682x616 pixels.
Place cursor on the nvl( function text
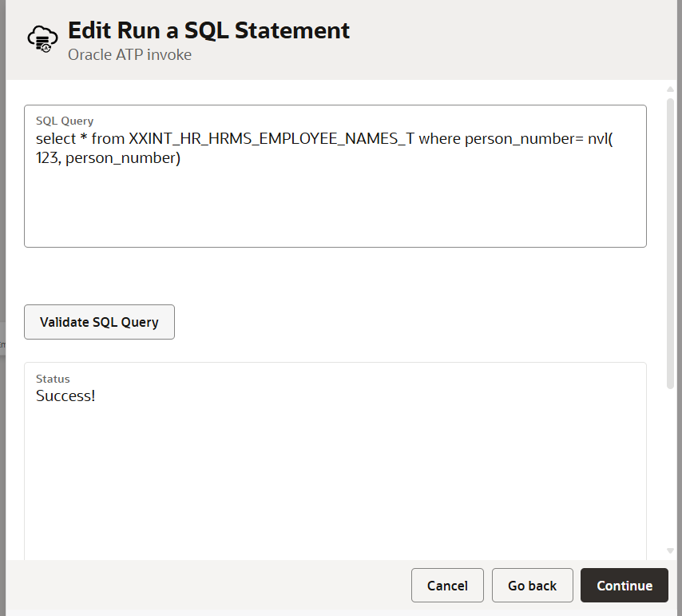click(601, 139)
